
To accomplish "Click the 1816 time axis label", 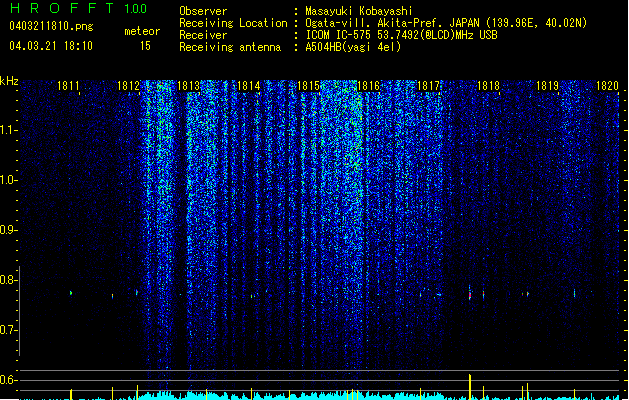I will pos(368,86).
